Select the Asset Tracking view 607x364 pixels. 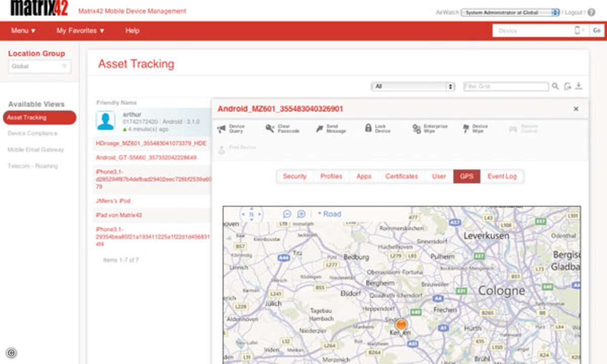39,118
